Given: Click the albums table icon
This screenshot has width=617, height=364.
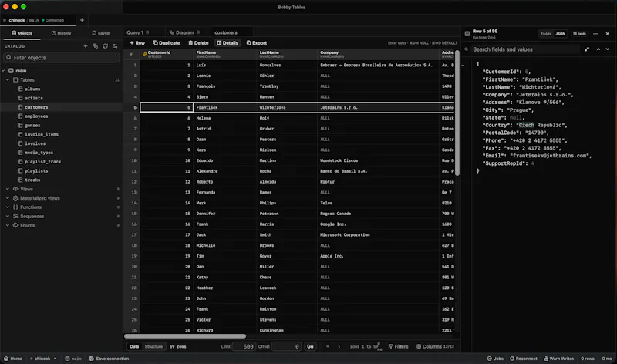Looking at the screenshot, I should pos(20,89).
